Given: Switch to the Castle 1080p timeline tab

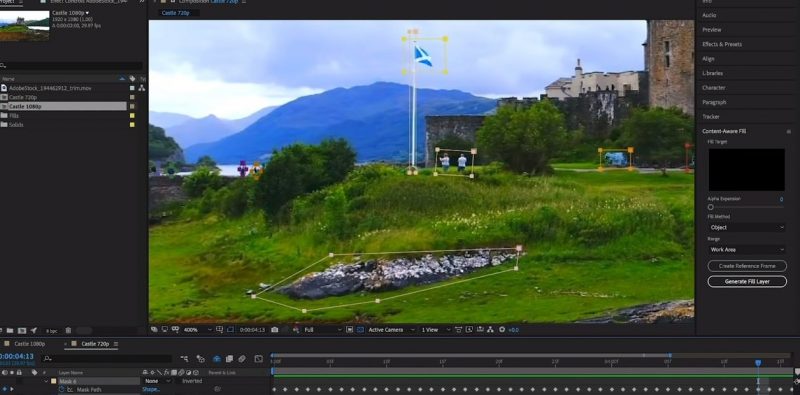Looking at the screenshot, I should pos(30,344).
